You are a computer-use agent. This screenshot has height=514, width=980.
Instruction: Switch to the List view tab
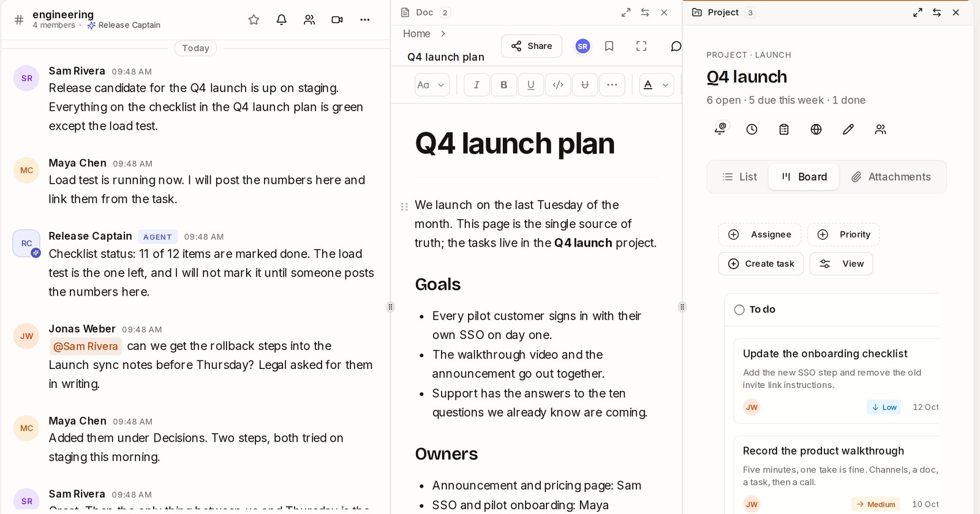click(x=739, y=177)
